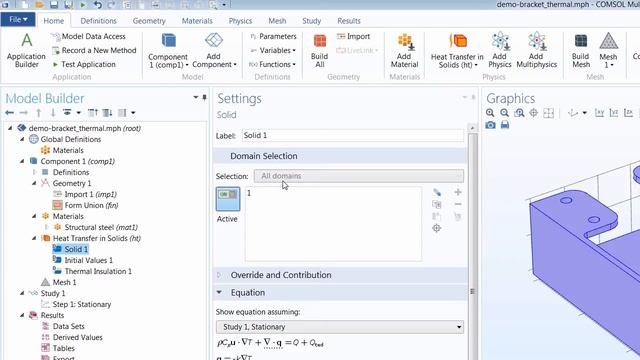Click the Undo icon in quick toolbar
This screenshot has height=360, width=640.
click(98, 5)
